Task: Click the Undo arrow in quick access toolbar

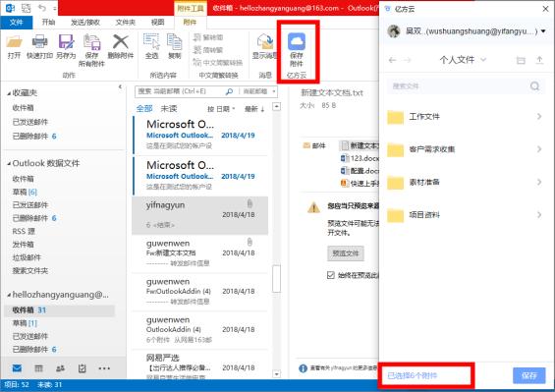Action: coord(42,8)
